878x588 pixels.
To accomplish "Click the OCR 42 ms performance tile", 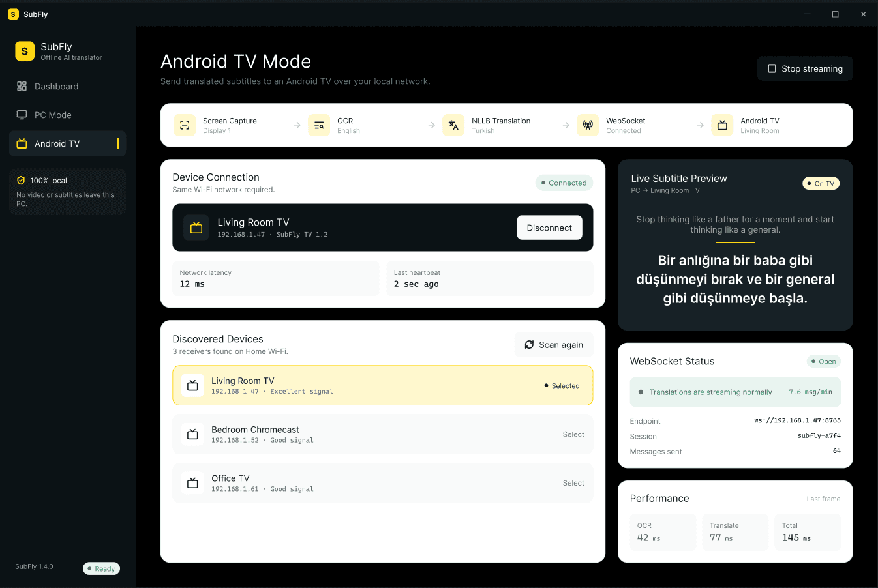I will tap(663, 533).
